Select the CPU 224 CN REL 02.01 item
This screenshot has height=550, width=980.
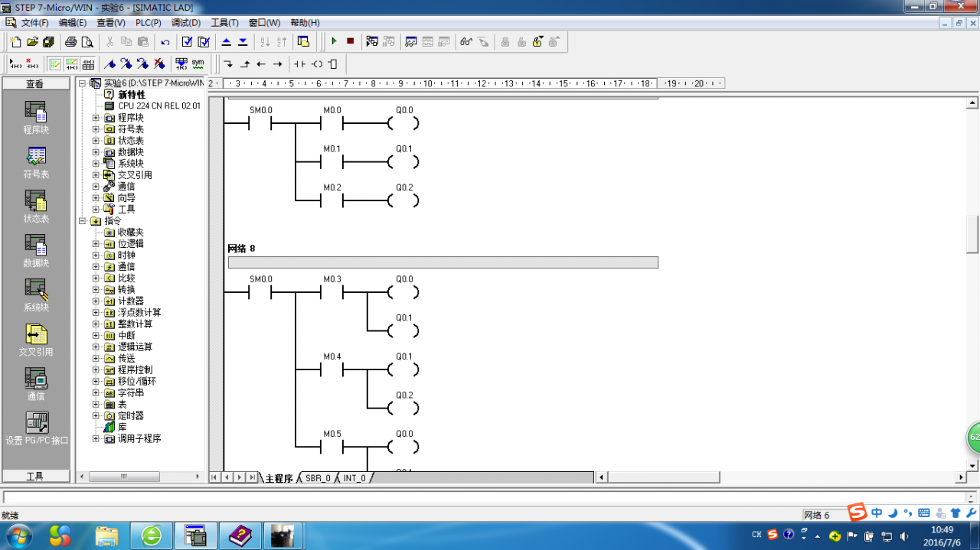coord(159,106)
